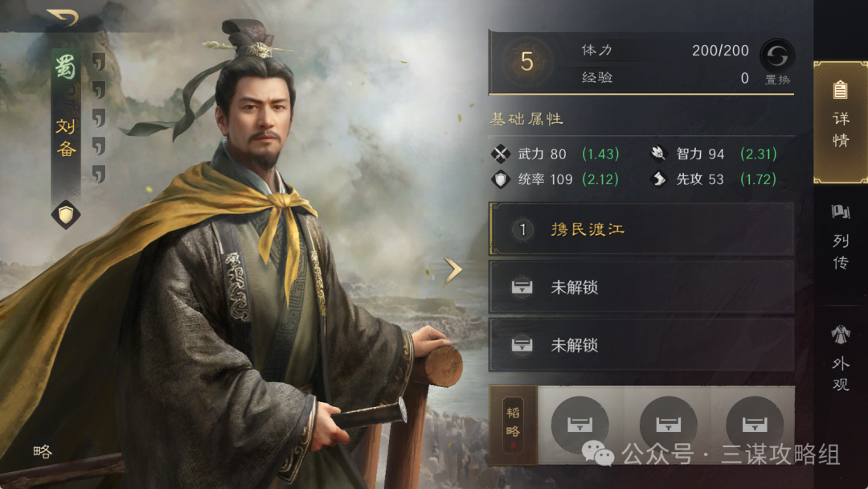Image resolution: width=868 pixels, height=489 pixels.
Task: Tap the 置换 swap icon
Action: click(777, 56)
